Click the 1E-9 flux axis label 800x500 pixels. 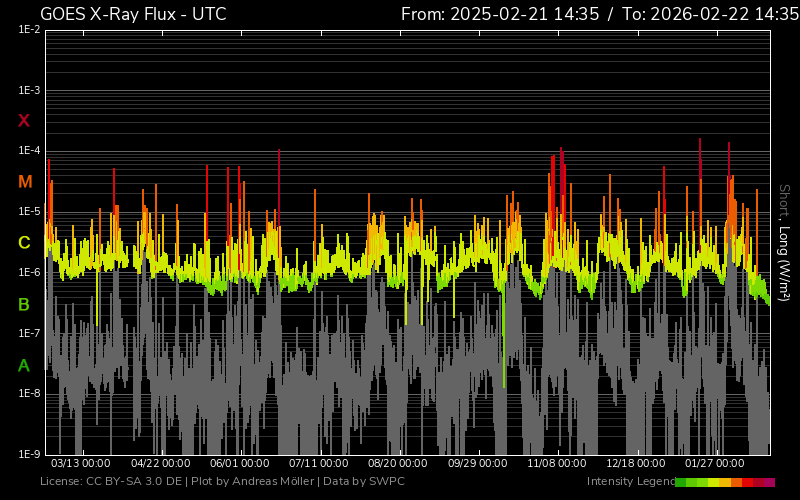pos(28,454)
